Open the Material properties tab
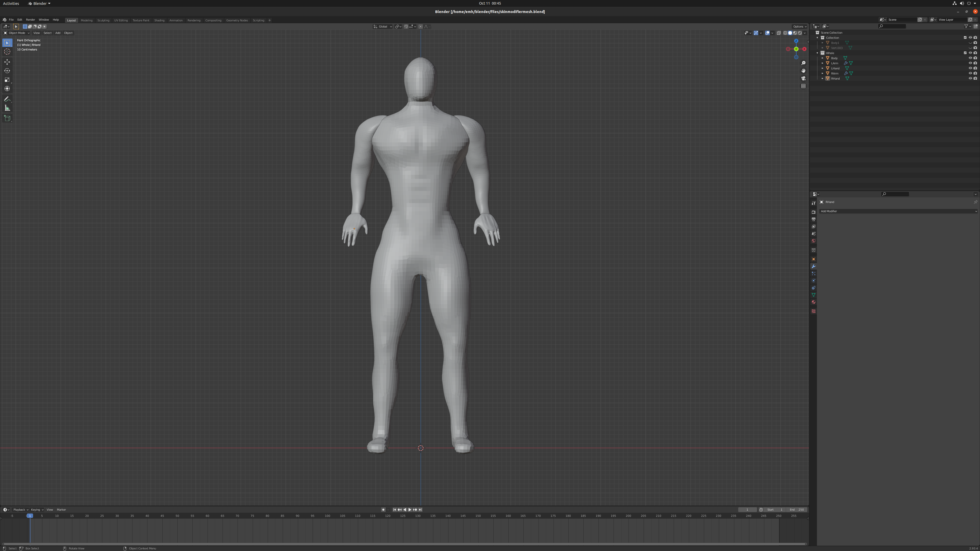 tap(813, 302)
